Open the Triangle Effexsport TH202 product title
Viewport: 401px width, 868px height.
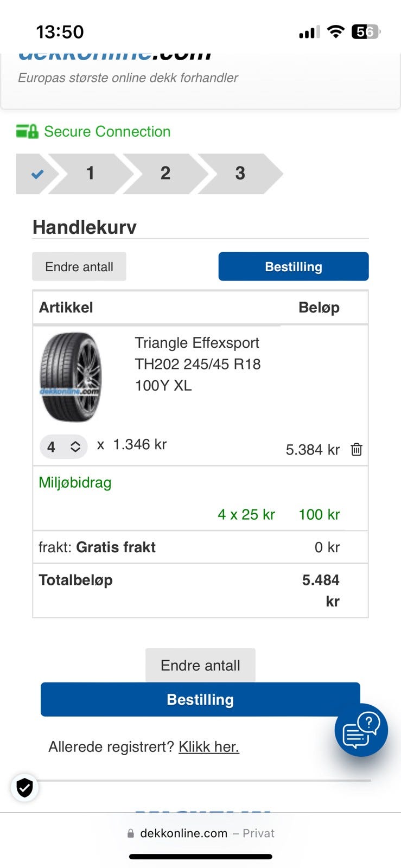pos(198,364)
